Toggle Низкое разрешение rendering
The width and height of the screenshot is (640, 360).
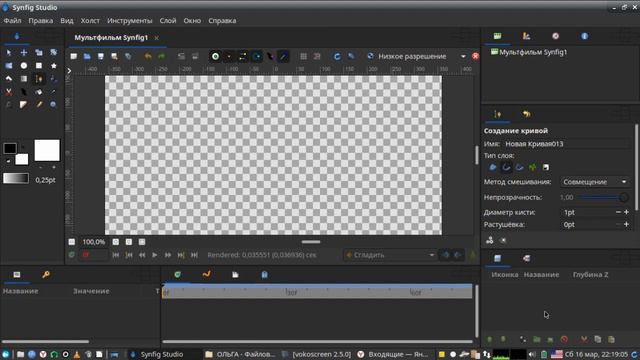(x=407, y=56)
